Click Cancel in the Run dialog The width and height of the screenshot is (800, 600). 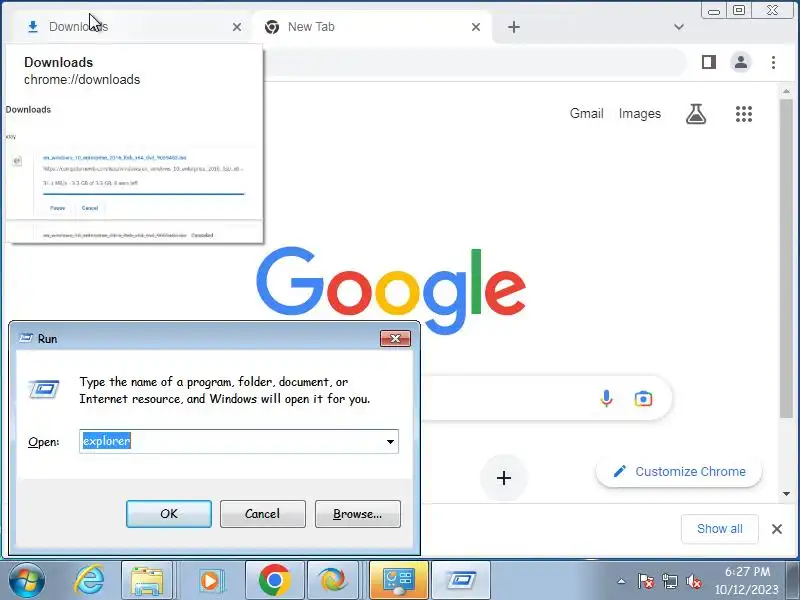point(263,514)
